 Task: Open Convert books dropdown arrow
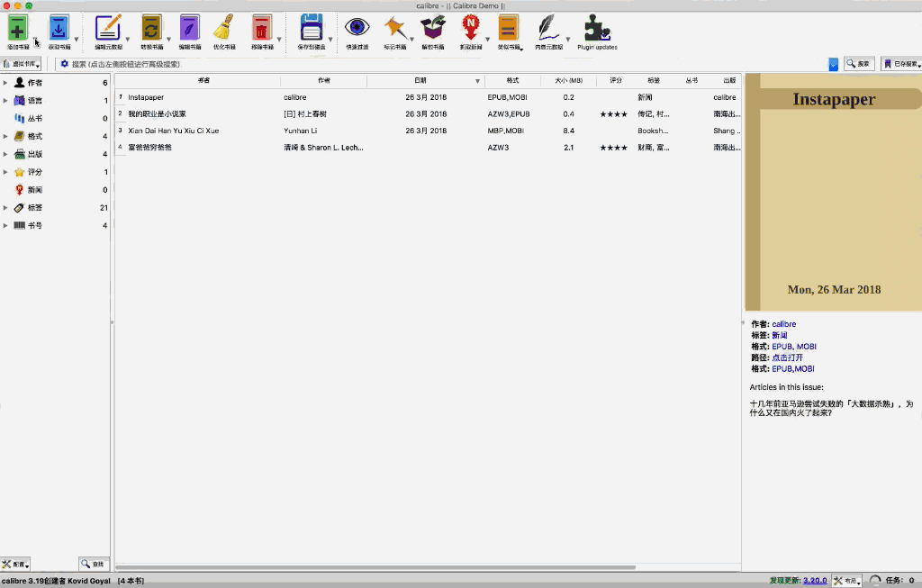click(x=168, y=40)
